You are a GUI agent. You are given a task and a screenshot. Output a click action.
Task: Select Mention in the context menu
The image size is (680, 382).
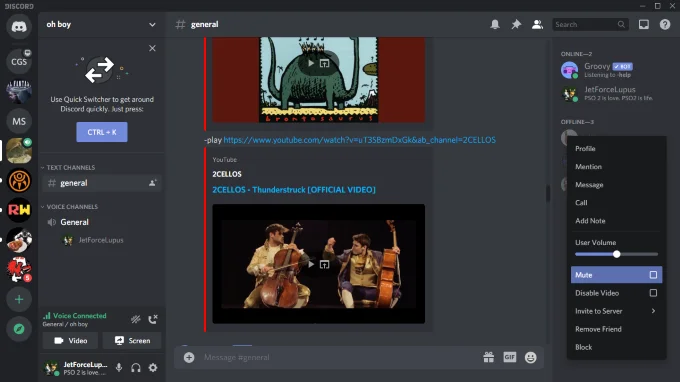click(x=616, y=167)
